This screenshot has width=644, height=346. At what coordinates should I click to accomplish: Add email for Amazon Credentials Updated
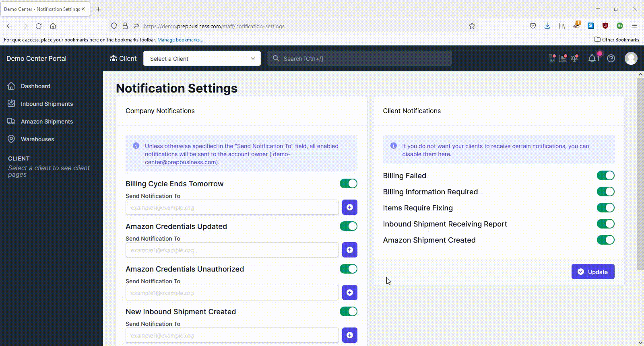[x=350, y=250]
